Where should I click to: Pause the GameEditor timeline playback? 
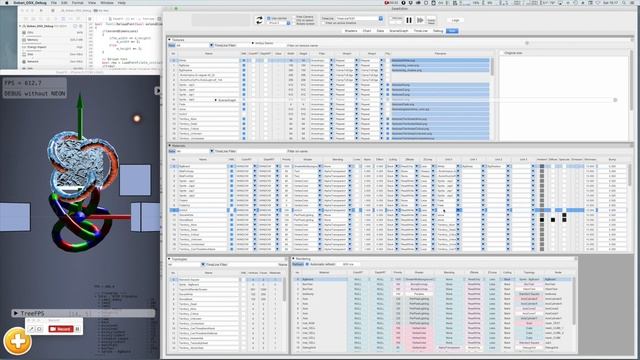pyautogui.click(x=409, y=20)
